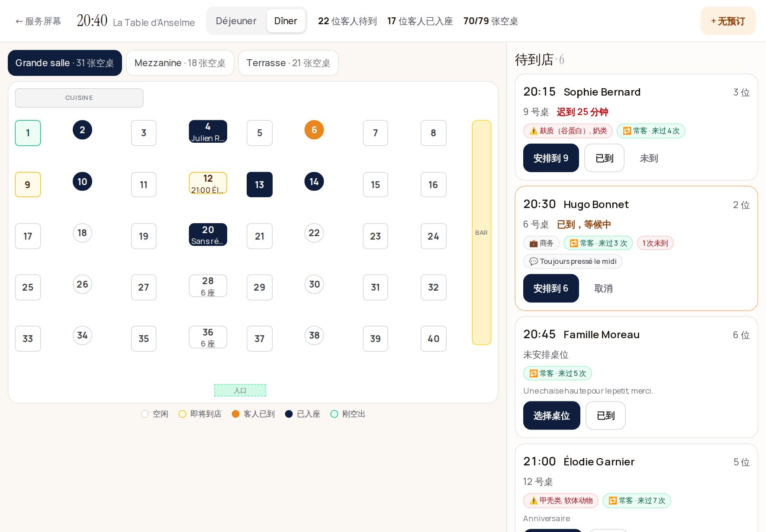Click Élodie Garnier's 甲壳类 allergy tag
Image resolution: width=766 pixels, height=532 pixels.
[561, 501]
